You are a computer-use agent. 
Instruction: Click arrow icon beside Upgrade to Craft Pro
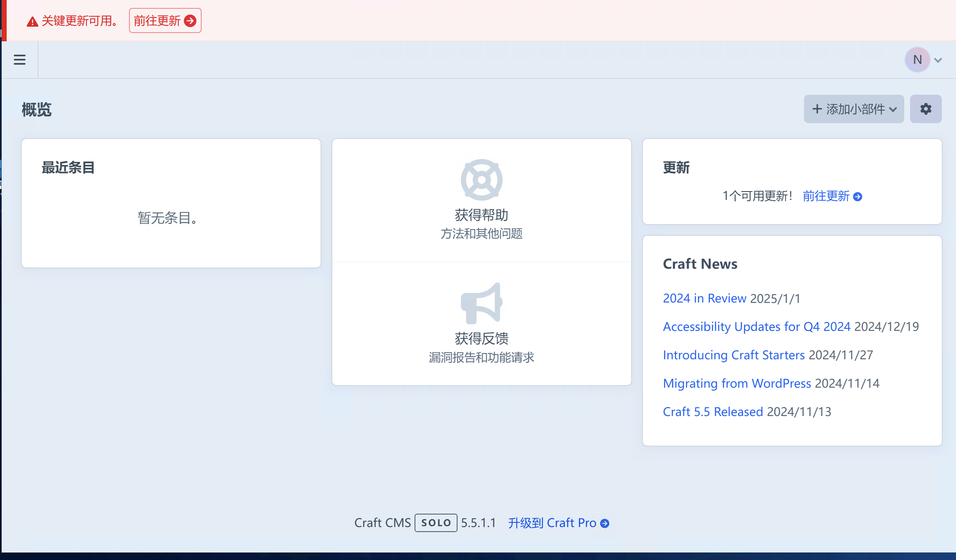pos(604,523)
